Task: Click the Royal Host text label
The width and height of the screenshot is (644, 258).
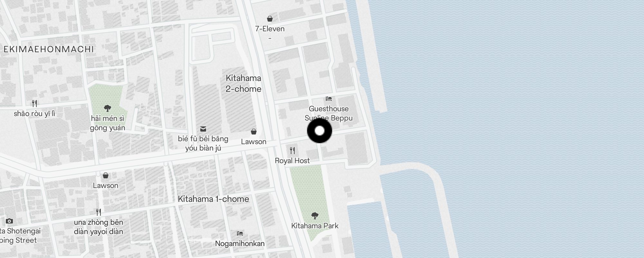Action: tap(292, 161)
